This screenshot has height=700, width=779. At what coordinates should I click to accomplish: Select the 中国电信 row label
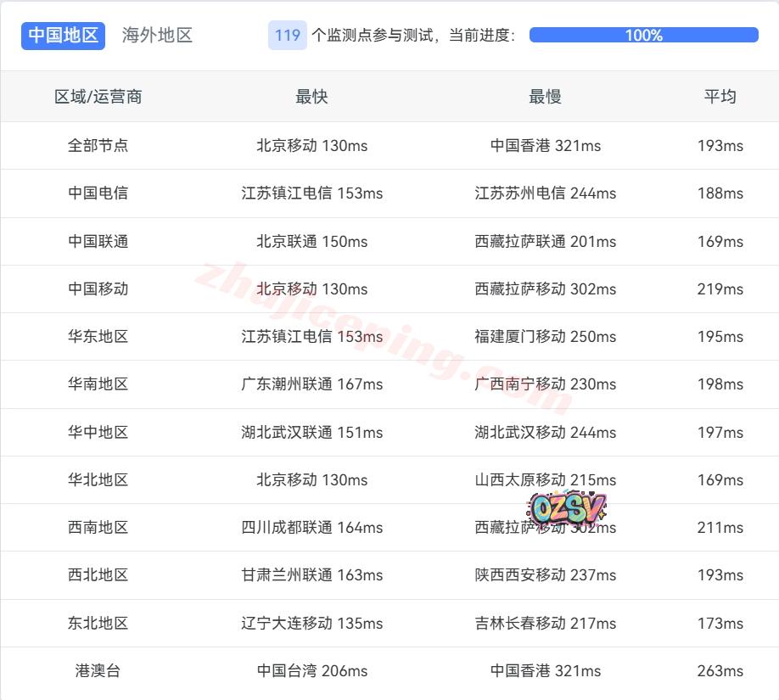98,193
